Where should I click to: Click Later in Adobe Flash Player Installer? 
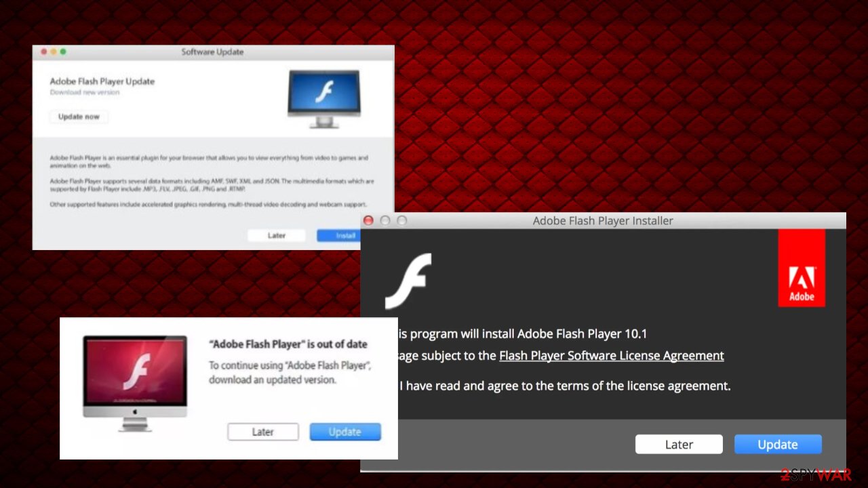click(679, 445)
